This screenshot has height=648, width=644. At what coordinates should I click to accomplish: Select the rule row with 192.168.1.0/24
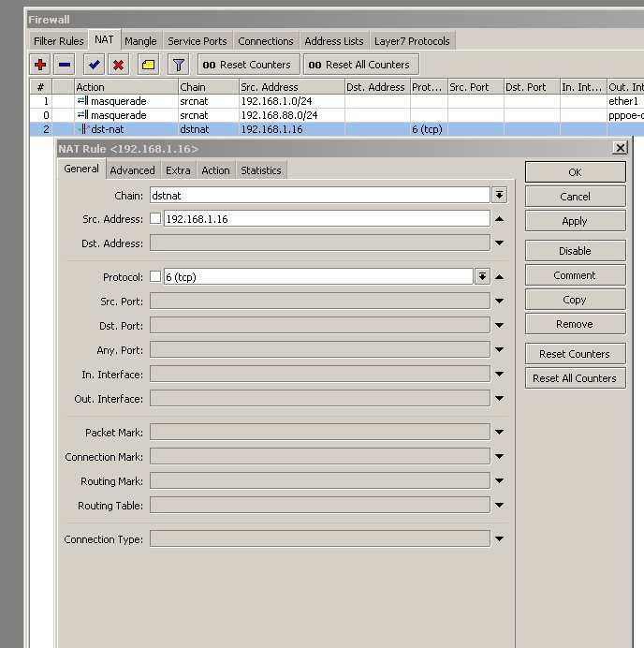tap(336, 101)
